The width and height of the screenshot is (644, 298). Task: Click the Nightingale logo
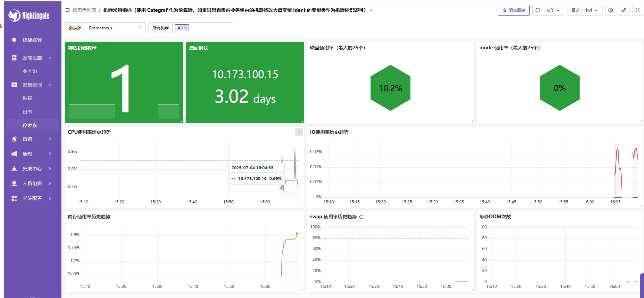(x=29, y=16)
